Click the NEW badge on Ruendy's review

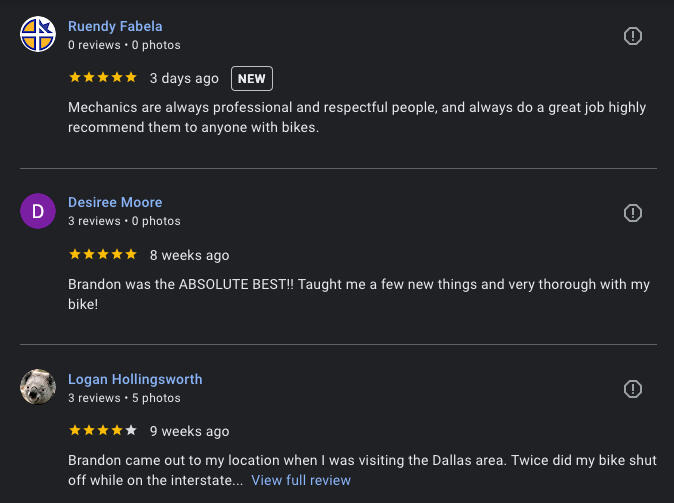(x=252, y=78)
